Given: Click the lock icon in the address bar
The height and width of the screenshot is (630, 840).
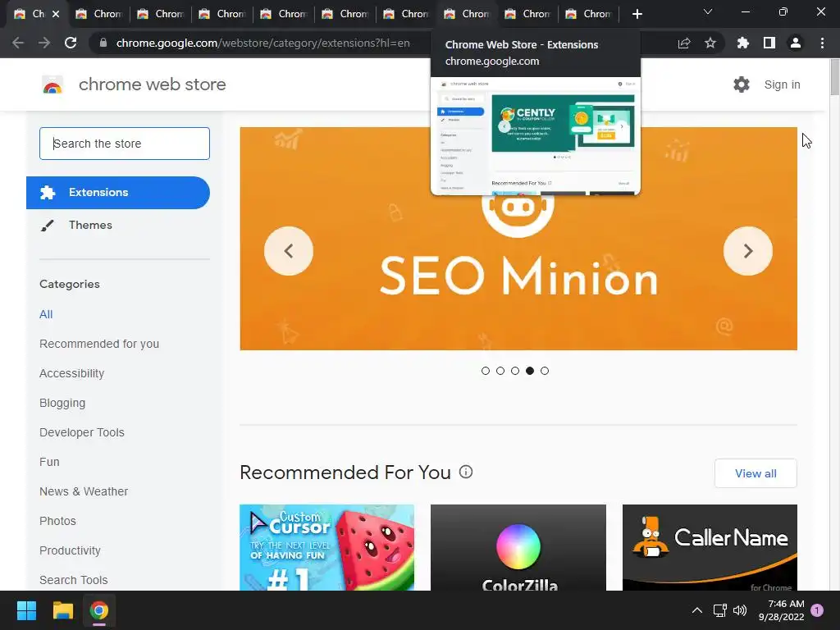Looking at the screenshot, I should pos(103,43).
